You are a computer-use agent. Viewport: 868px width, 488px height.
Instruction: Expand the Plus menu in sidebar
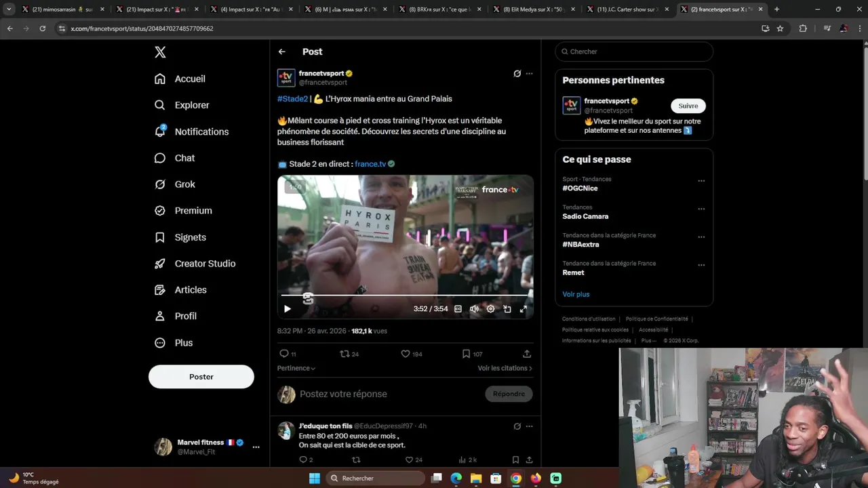[x=174, y=343]
